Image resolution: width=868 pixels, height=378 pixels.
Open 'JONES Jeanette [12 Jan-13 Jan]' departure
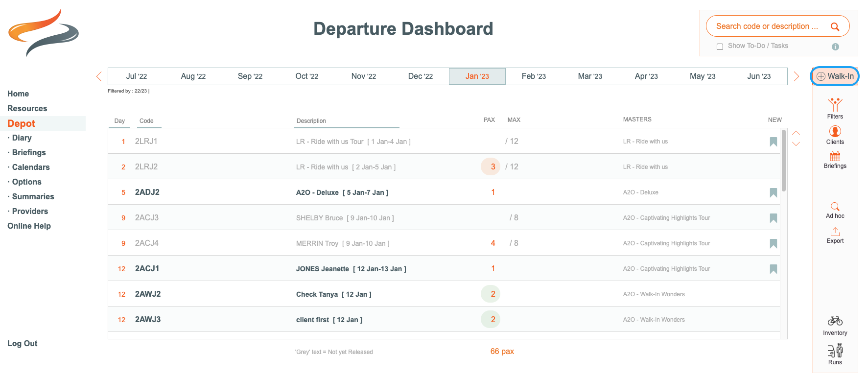click(351, 269)
